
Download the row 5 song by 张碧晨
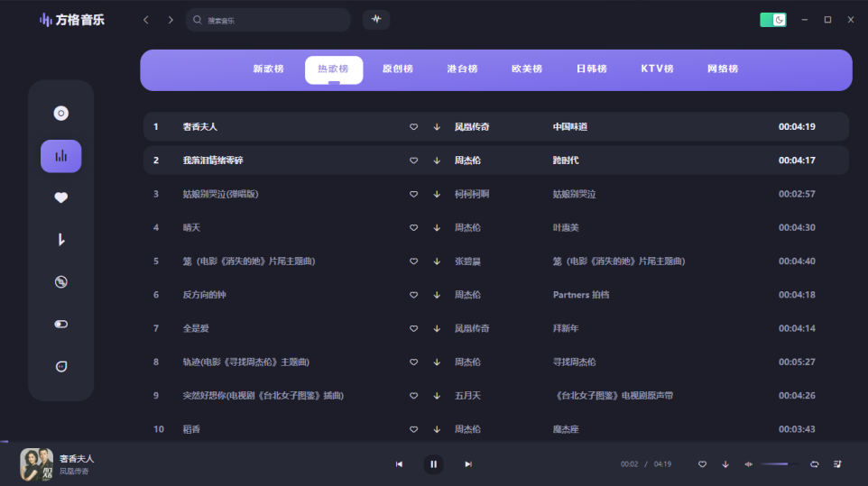pos(437,261)
